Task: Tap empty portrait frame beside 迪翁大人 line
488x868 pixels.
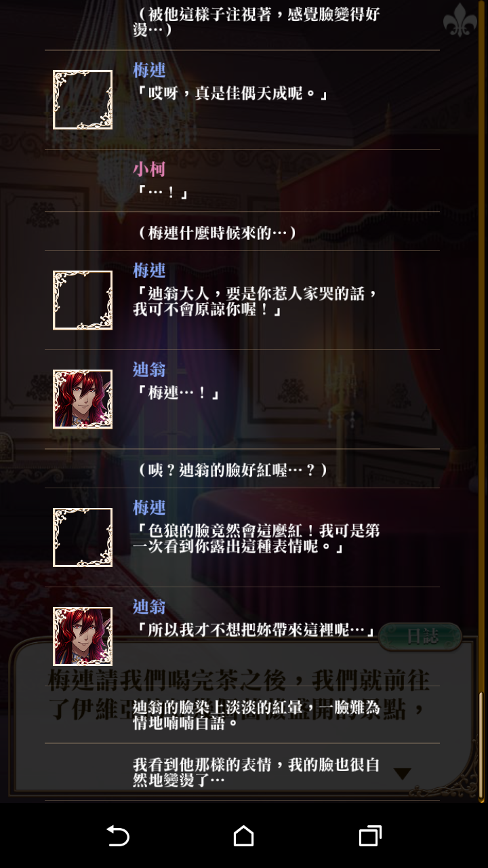Action: click(83, 300)
